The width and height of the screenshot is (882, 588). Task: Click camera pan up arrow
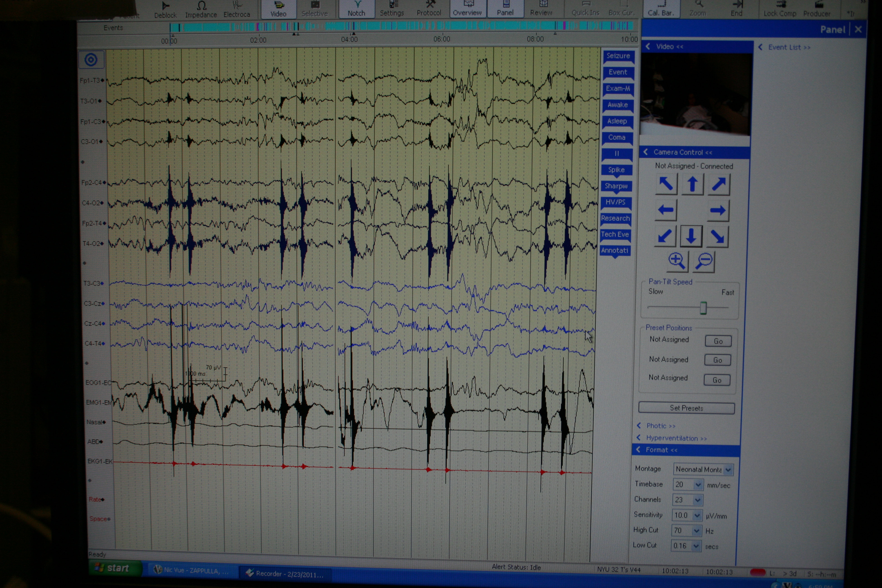tap(692, 184)
